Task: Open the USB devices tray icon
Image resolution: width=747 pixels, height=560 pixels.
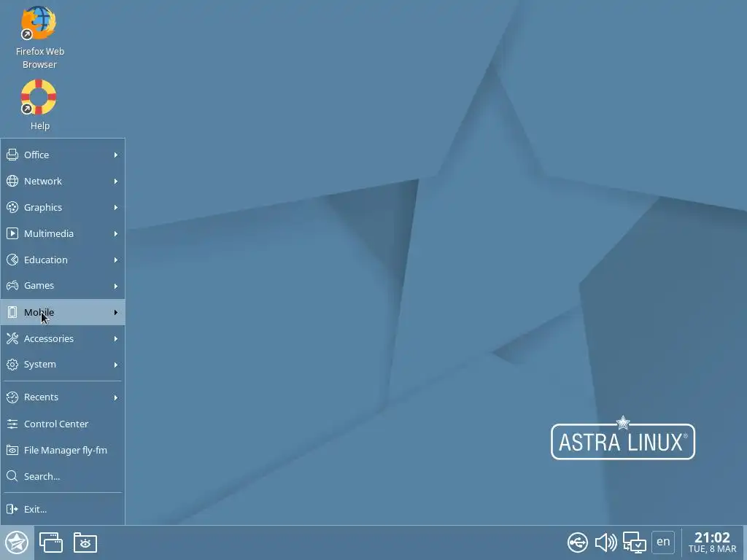Action: pos(578,542)
